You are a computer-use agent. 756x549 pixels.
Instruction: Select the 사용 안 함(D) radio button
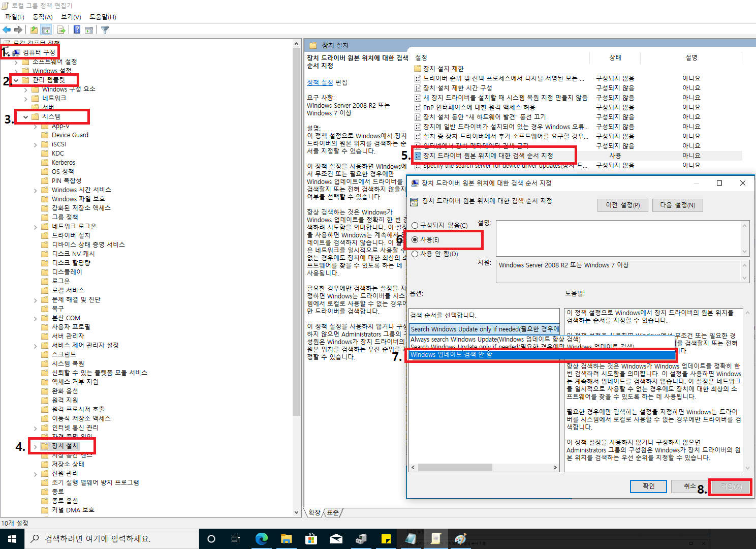[415, 254]
